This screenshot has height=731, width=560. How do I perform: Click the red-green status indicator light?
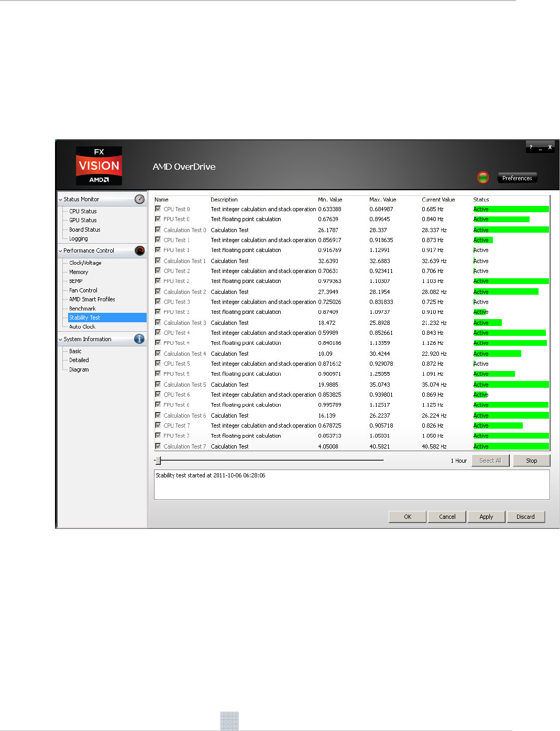coord(483,178)
